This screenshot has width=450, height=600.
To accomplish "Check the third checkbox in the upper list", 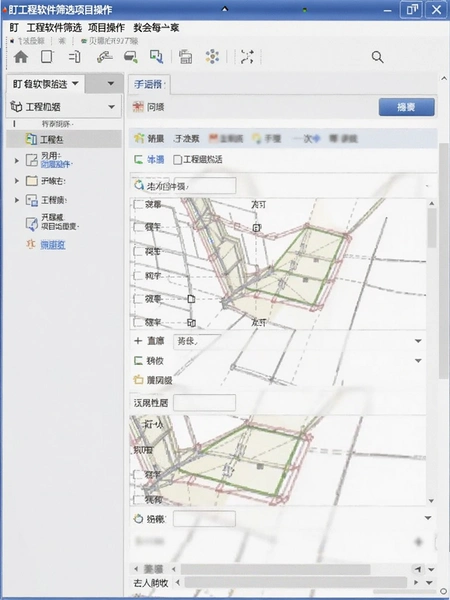I will tap(138, 251).
